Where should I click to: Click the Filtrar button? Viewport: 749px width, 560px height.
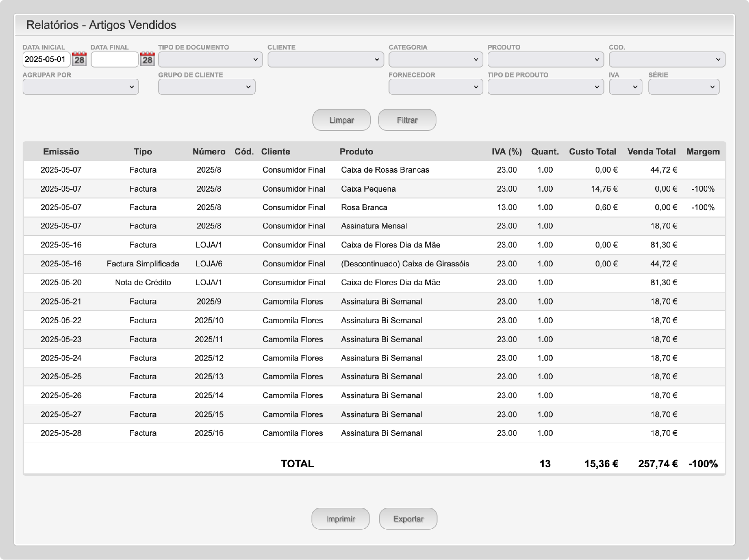pyautogui.click(x=407, y=120)
